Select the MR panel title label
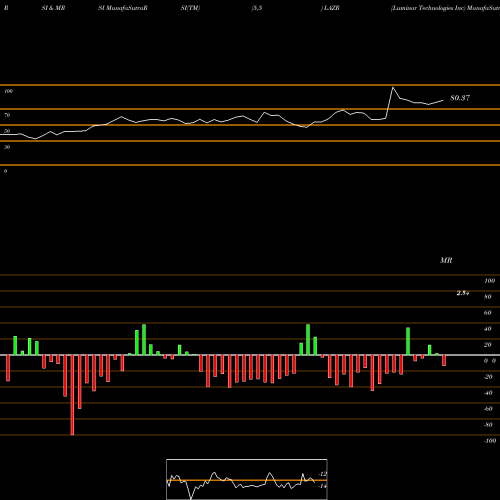Viewport: 500px width, 500px height. pos(446,260)
